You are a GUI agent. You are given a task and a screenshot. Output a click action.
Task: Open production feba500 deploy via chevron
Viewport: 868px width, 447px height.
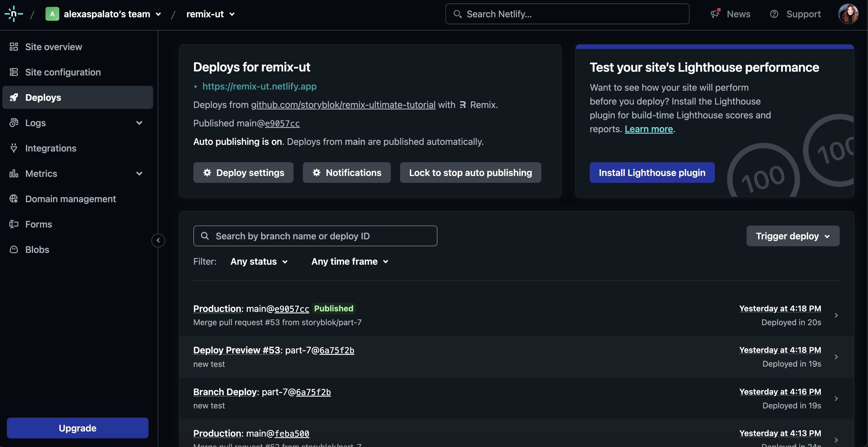tap(836, 440)
